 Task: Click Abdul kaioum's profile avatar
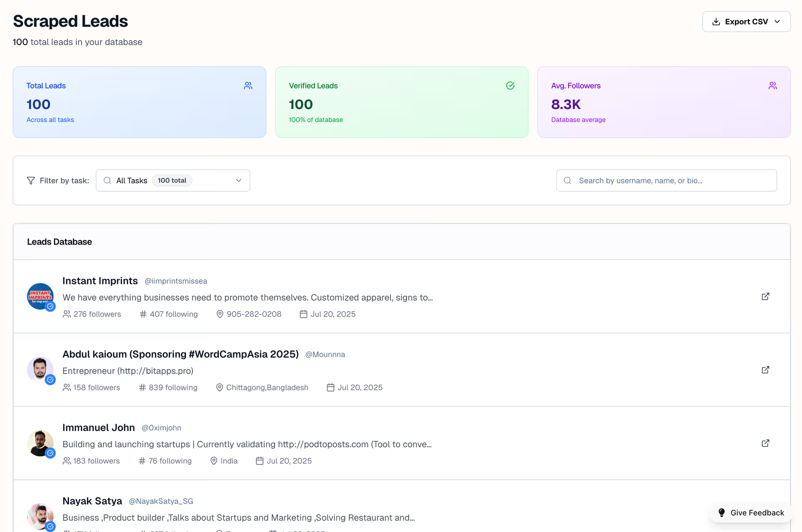[40, 369]
